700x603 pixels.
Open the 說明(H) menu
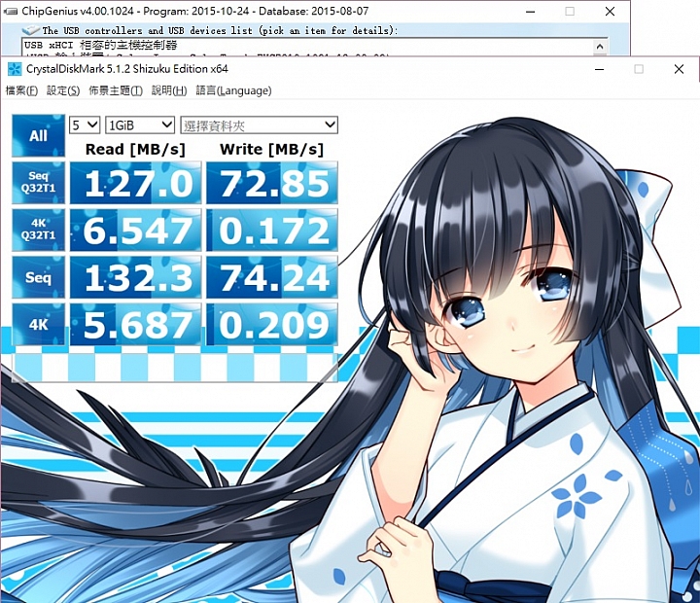[169, 90]
